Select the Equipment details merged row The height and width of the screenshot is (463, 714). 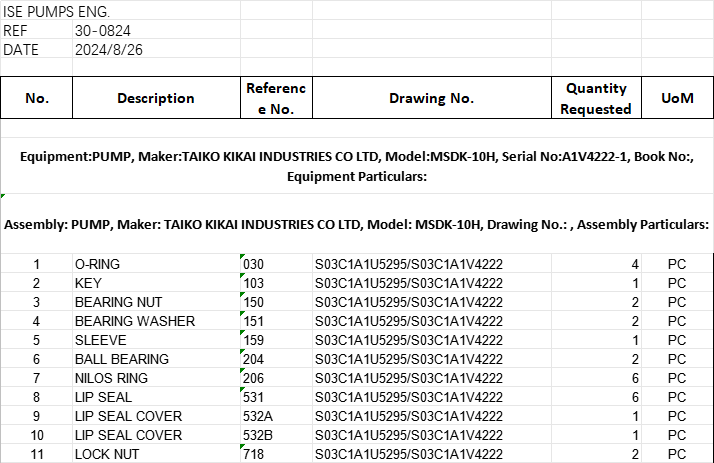point(357,166)
